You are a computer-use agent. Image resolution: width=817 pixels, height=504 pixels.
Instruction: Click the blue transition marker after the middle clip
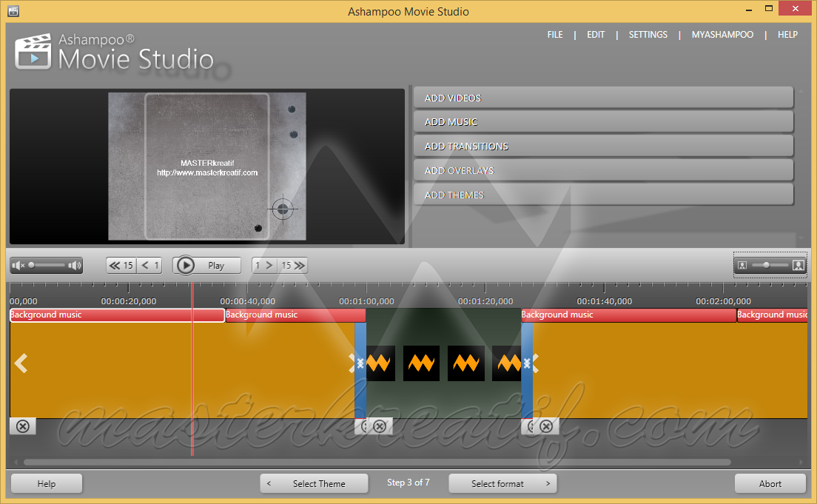tap(527, 370)
